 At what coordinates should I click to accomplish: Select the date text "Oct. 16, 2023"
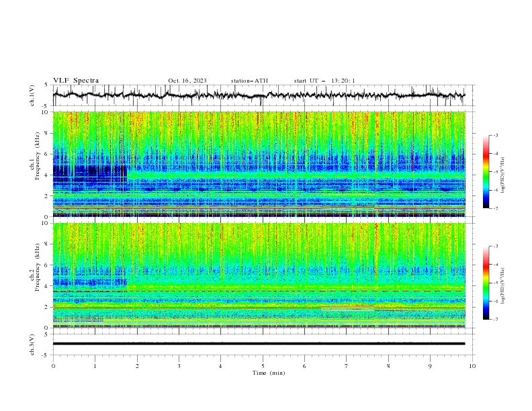(x=187, y=81)
